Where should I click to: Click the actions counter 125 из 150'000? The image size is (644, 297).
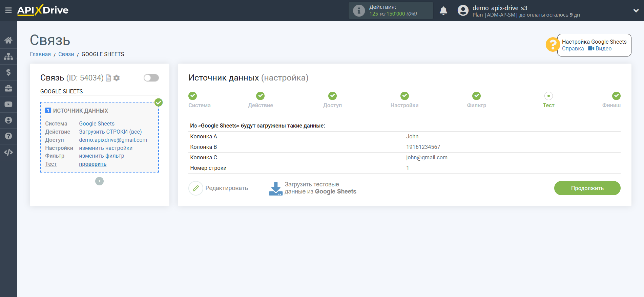(x=393, y=14)
